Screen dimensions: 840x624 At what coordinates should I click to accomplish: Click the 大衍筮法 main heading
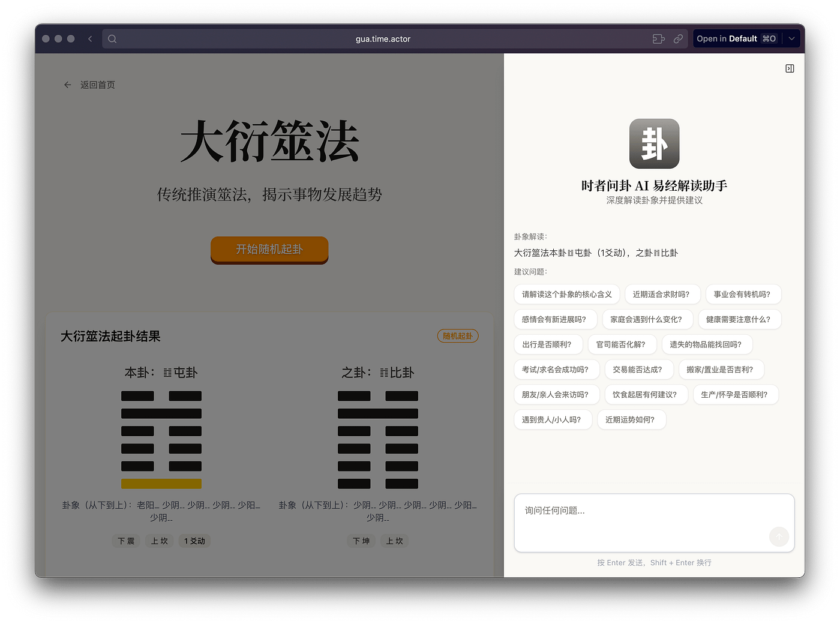pyautogui.click(x=269, y=142)
